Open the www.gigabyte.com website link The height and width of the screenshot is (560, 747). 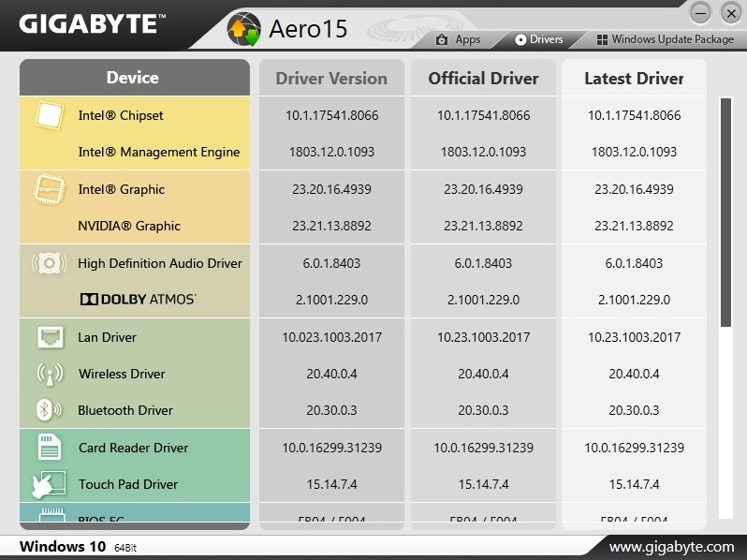[x=671, y=547]
